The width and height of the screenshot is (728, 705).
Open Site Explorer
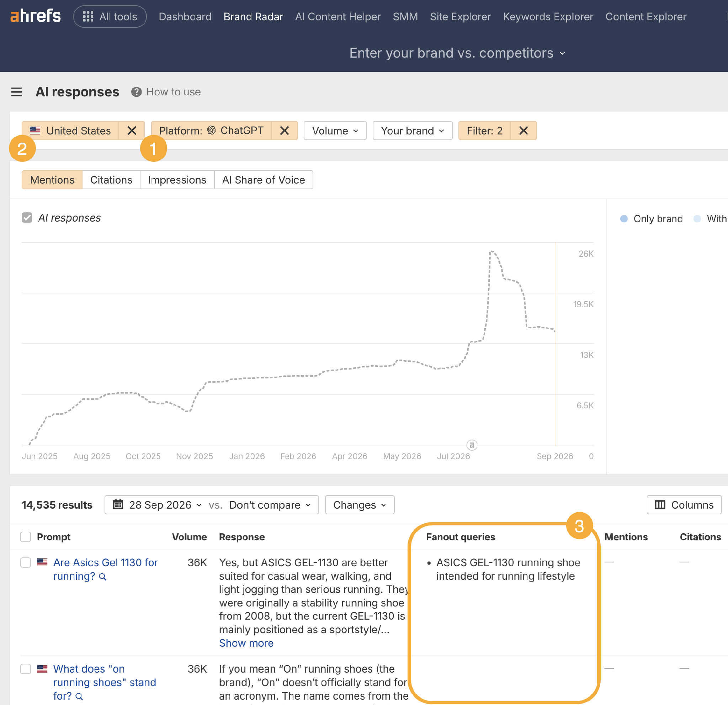pos(460,16)
